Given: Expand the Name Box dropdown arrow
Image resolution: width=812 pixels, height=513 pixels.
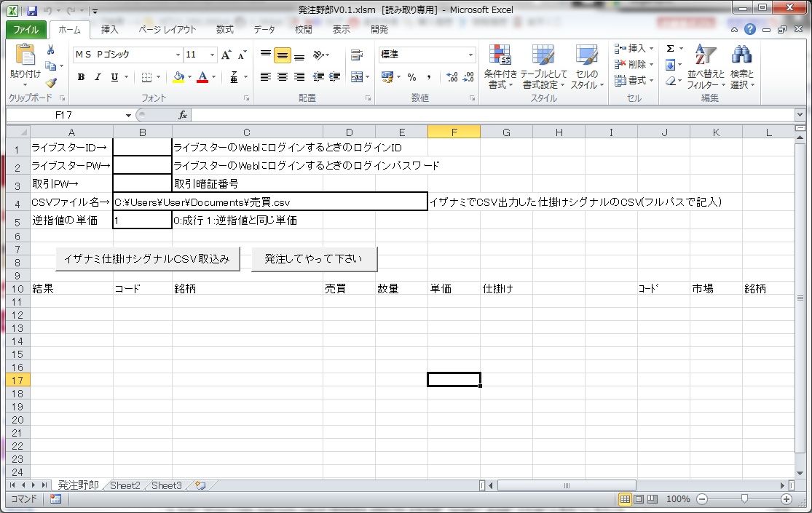Looking at the screenshot, I should 128,115.
